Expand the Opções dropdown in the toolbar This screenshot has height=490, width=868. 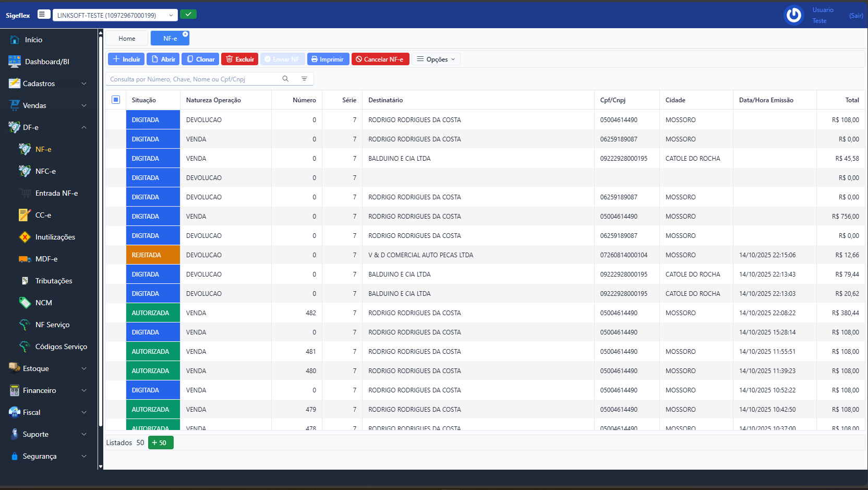tap(436, 59)
